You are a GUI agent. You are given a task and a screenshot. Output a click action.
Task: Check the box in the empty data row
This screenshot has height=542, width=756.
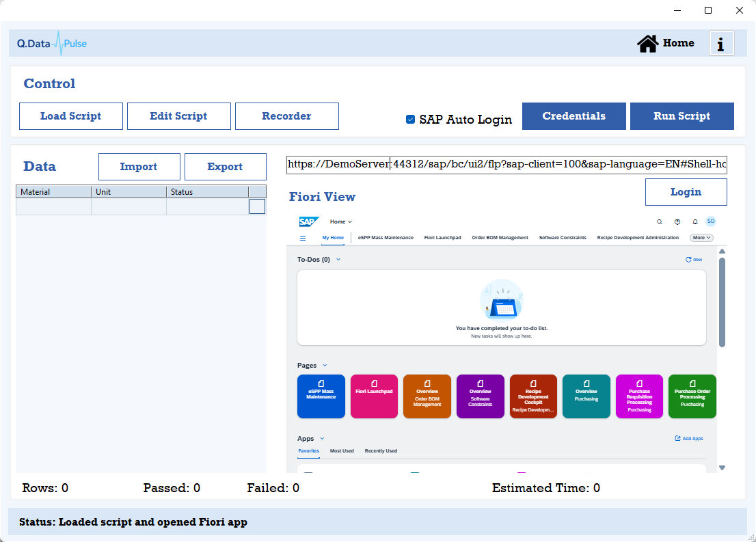[x=257, y=206]
